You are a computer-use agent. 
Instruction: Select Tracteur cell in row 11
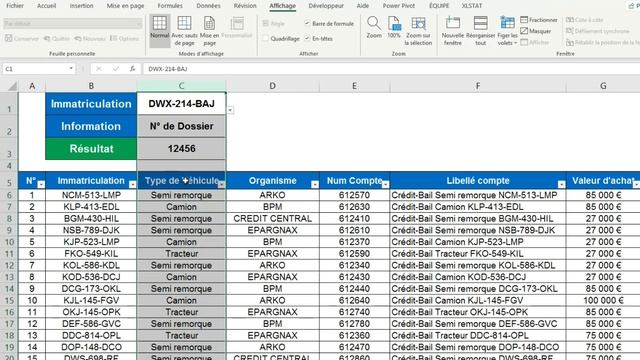181,254
